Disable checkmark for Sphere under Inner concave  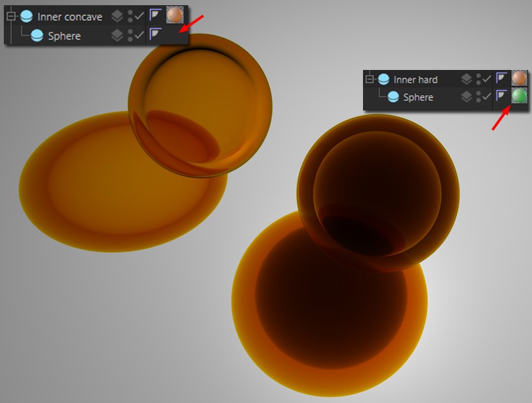point(138,35)
